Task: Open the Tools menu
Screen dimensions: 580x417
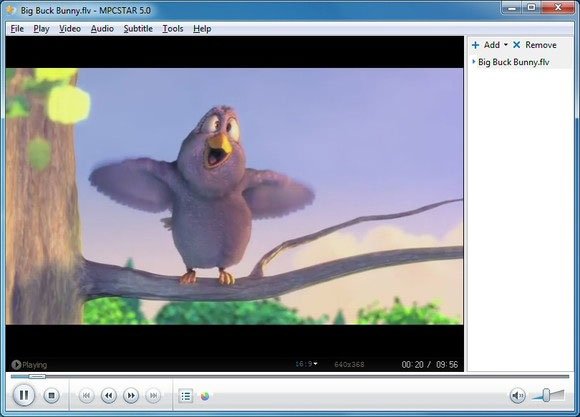Action: 173,28
